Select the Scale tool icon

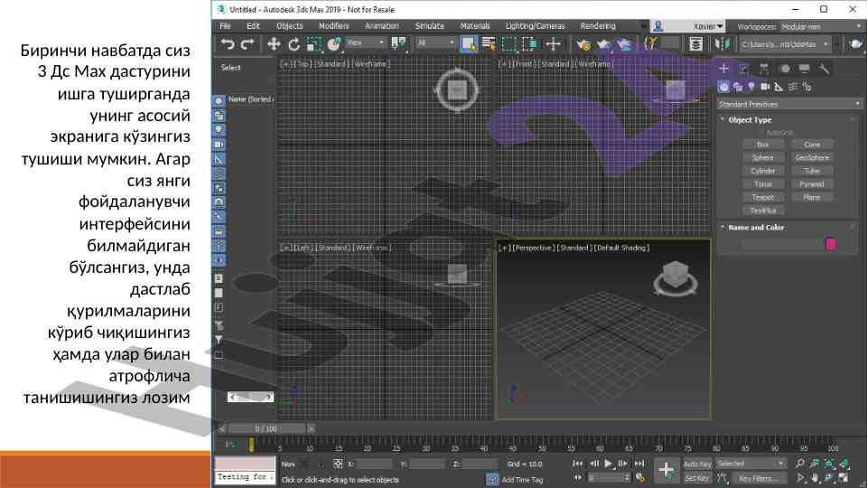click(313, 43)
